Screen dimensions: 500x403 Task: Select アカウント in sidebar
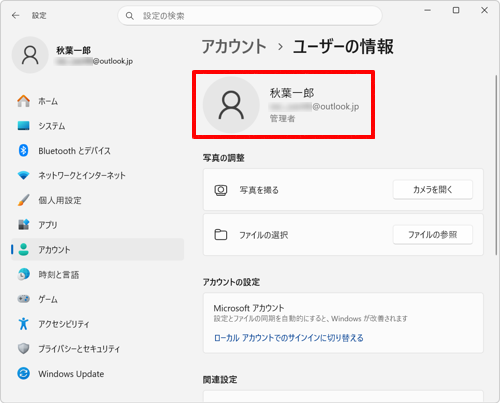[x=97, y=249]
